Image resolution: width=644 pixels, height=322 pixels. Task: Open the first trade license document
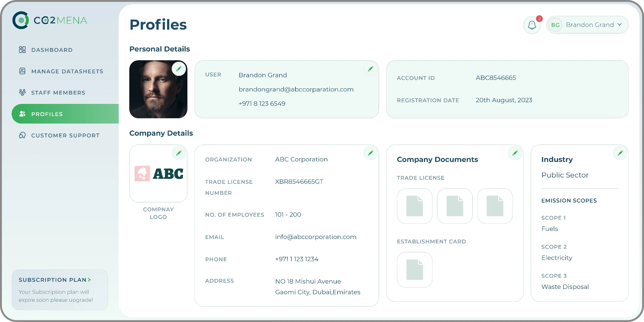[x=414, y=206]
